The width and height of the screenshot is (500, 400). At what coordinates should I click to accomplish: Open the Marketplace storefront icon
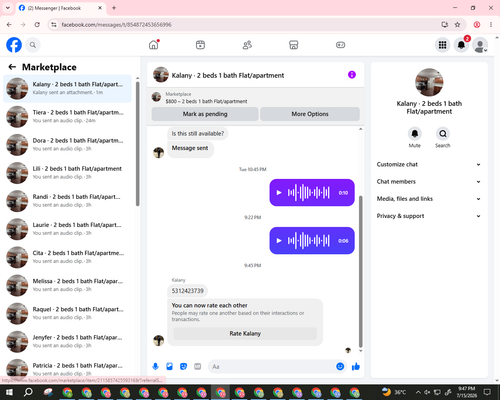pyautogui.click(x=294, y=45)
